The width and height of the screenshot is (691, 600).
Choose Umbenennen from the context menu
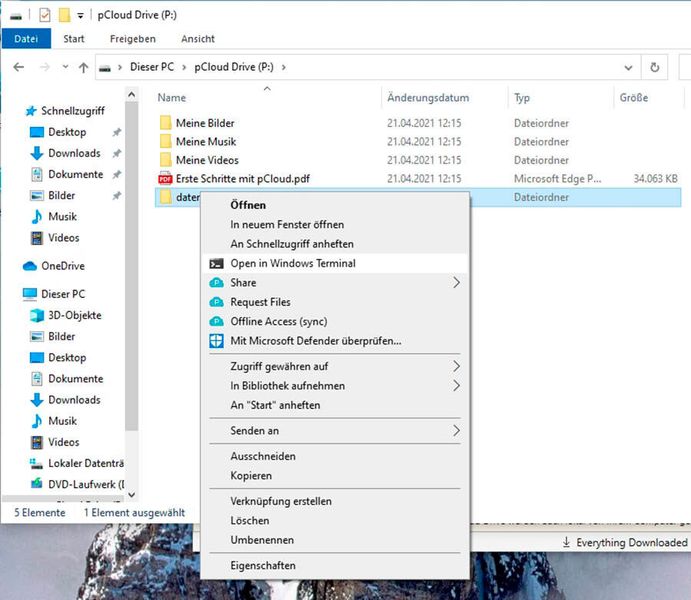click(335, 540)
